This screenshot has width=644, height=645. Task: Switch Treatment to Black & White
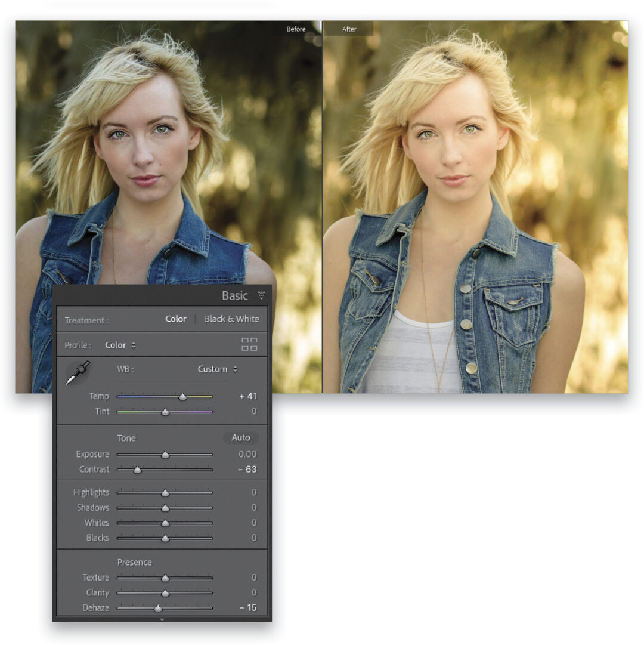[x=231, y=319]
